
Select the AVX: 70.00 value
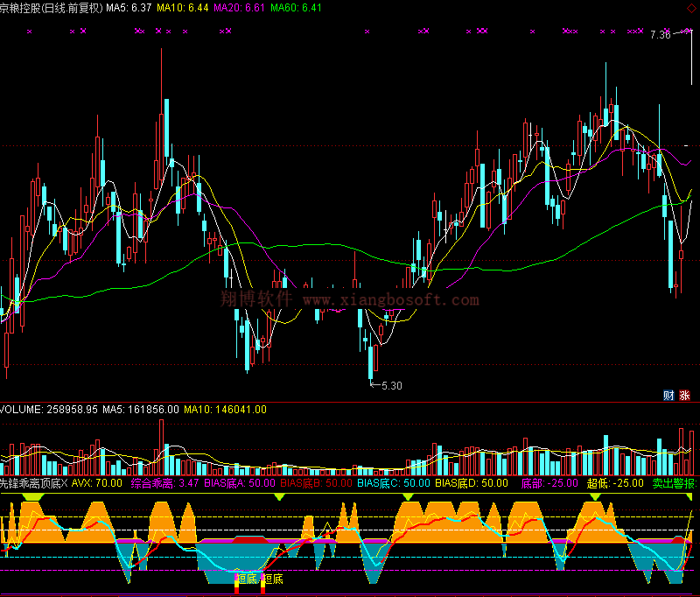click(x=97, y=483)
